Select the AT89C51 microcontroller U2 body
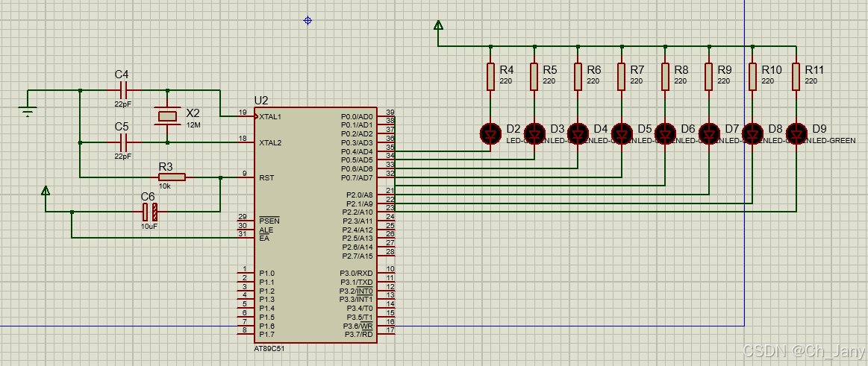Screen dimensions: 868x366 pos(316,225)
